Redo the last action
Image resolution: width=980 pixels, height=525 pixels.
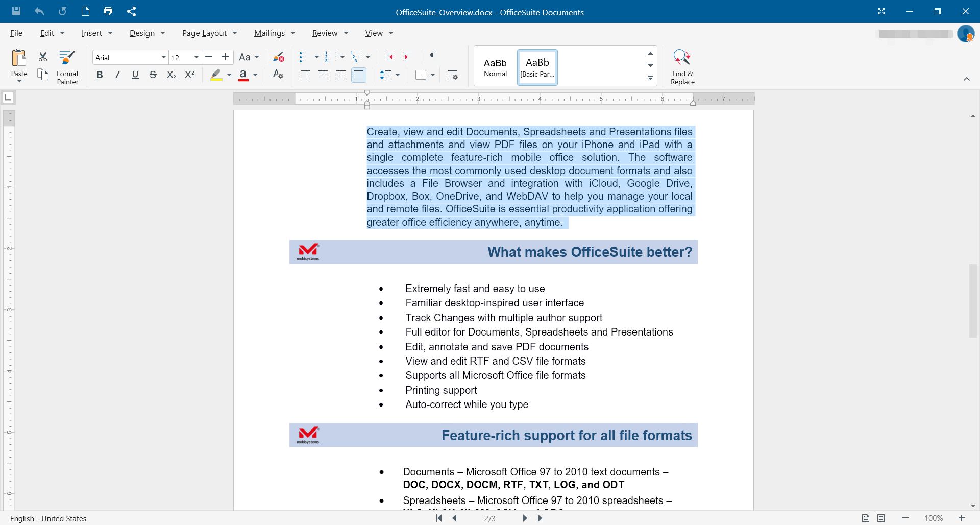[62, 11]
